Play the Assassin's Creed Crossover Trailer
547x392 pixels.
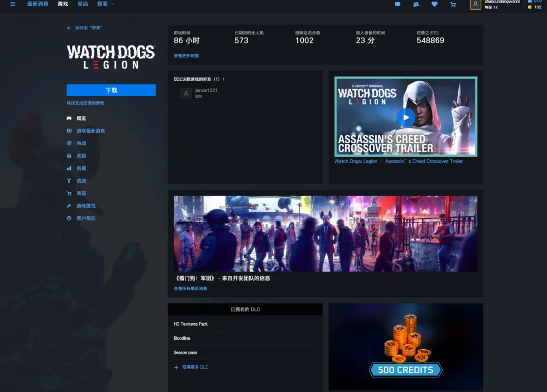(x=406, y=117)
